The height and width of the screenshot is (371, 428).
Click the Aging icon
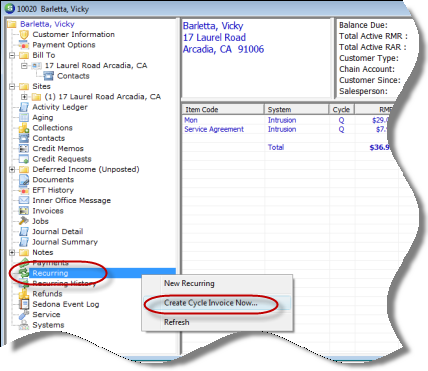pos(24,117)
